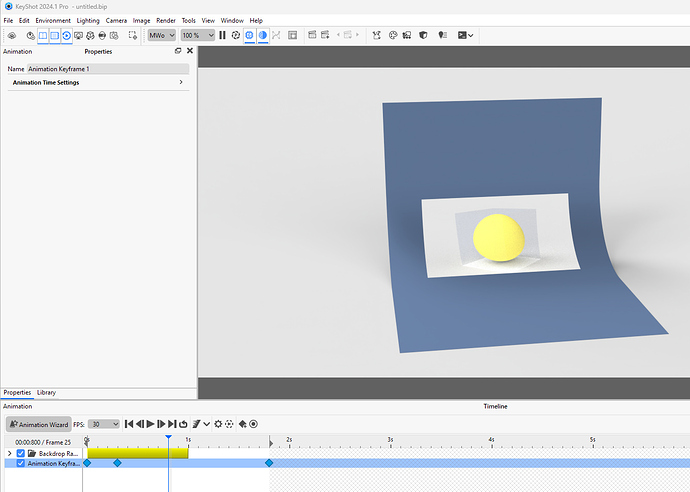Open the workspace dropdown showing MWo

tap(161, 35)
